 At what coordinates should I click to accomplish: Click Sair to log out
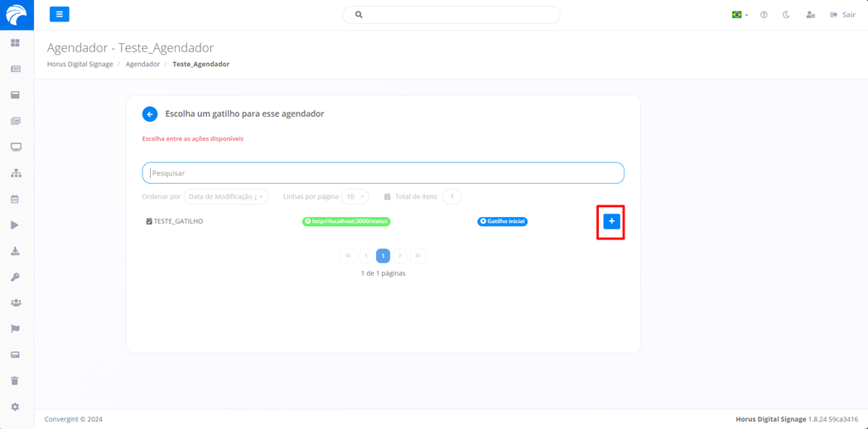[x=842, y=15]
